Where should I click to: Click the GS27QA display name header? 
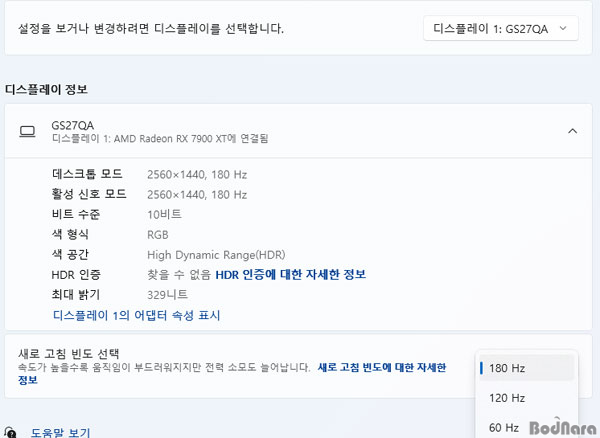(x=72, y=125)
